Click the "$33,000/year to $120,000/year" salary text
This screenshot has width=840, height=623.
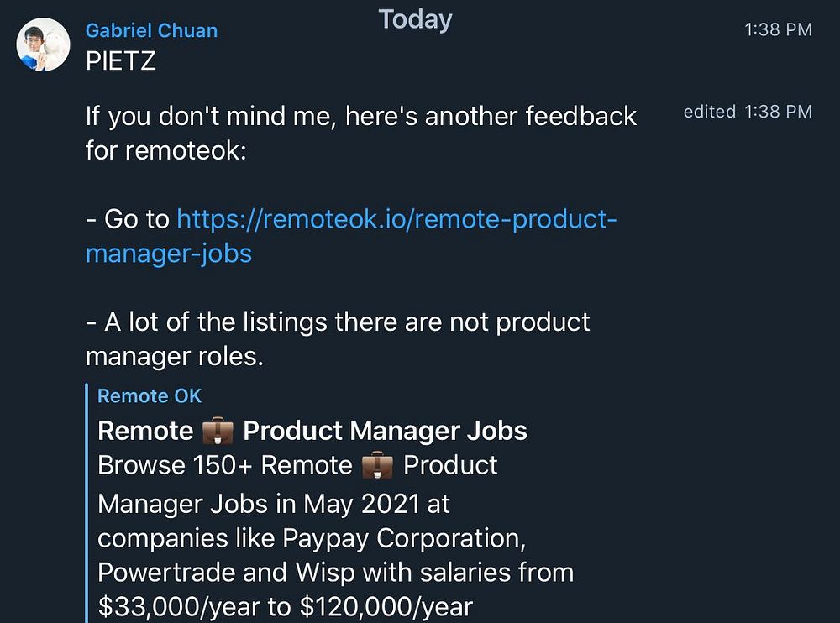coord(286,605)
